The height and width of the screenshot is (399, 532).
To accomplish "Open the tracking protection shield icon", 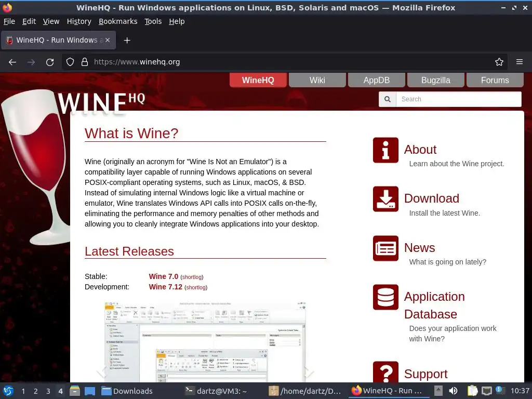I will 70,62.
